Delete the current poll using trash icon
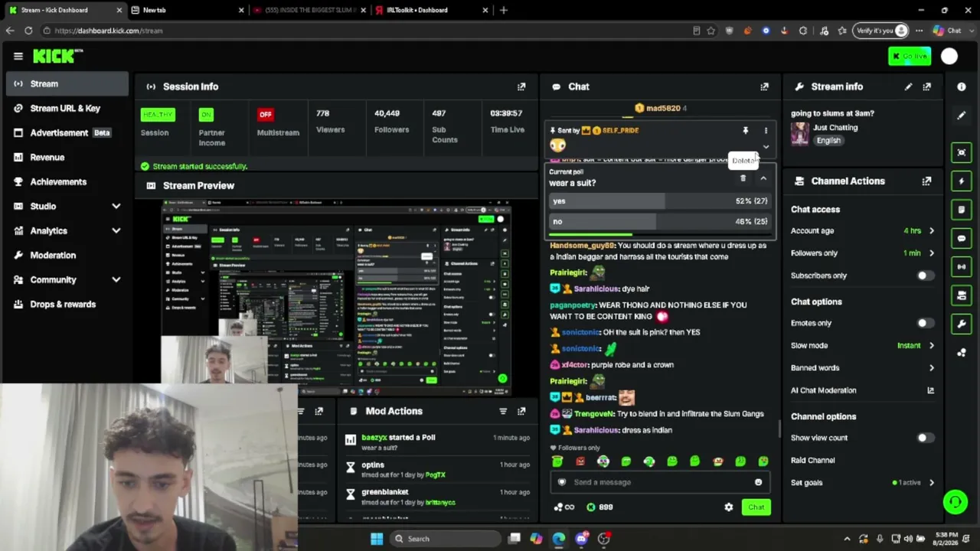Image resolution: width=980 pixels, height=551 pixels. (x=743, y=178)
